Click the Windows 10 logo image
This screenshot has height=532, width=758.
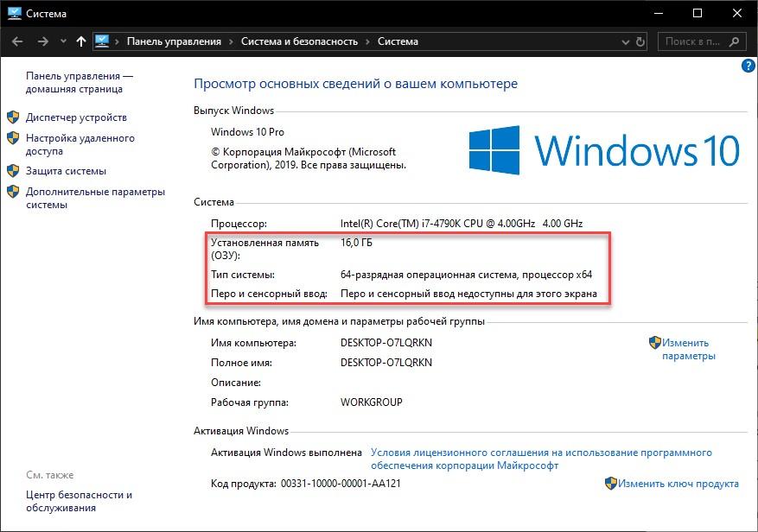[604, 150]
